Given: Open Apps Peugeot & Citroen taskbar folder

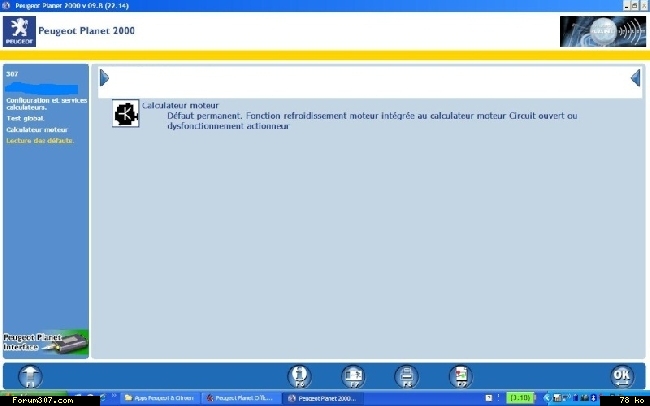Looking at the screenshot, I should [x=160, y=398].
